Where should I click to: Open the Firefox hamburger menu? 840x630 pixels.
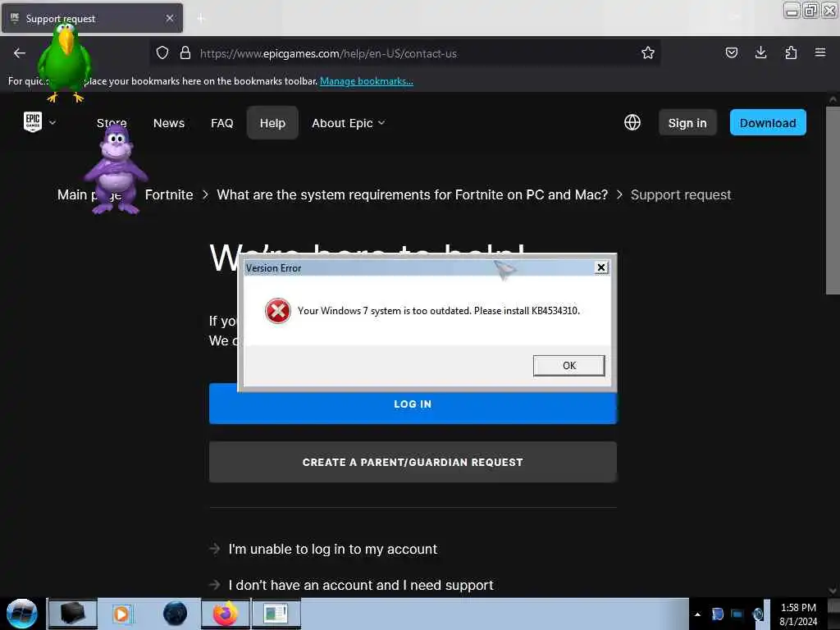(x=819, y=52)
